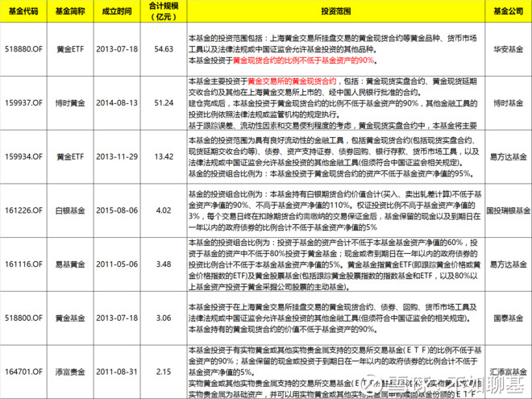Image resolution: width=532 pixels, height=399 pixels.
Task: Select fund code cell 159934.OF
Action: coord(23,156)
